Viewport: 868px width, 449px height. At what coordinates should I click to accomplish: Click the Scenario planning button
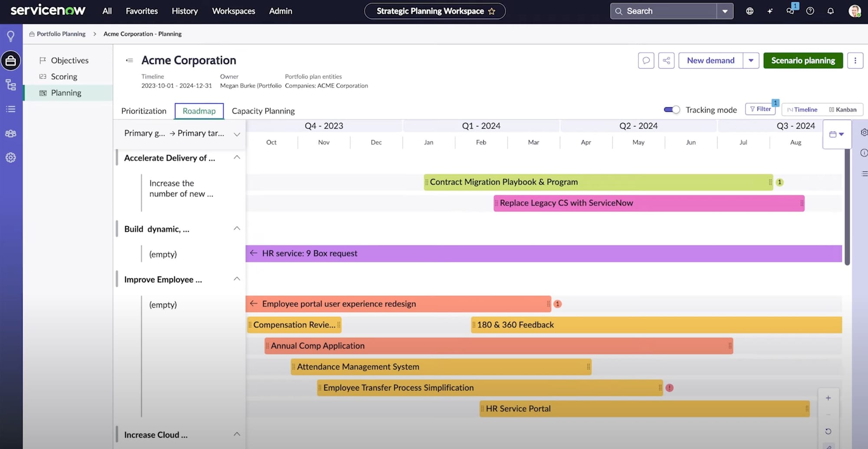803,60
